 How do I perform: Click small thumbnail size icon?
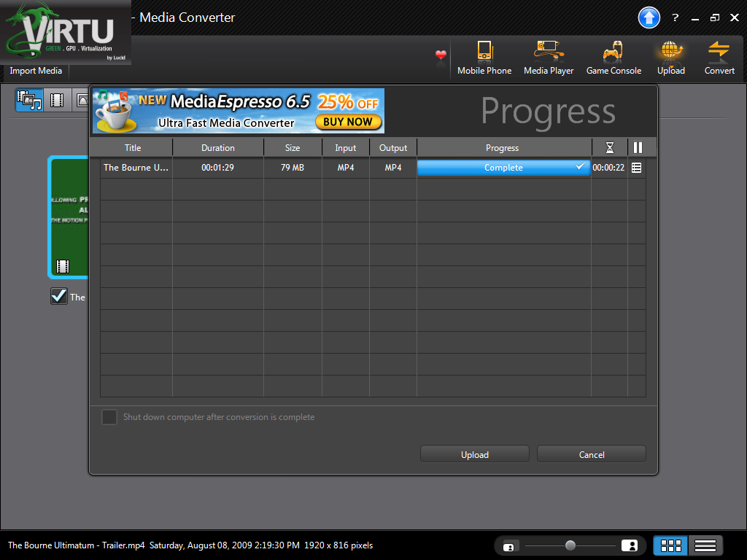click(508, 547)
